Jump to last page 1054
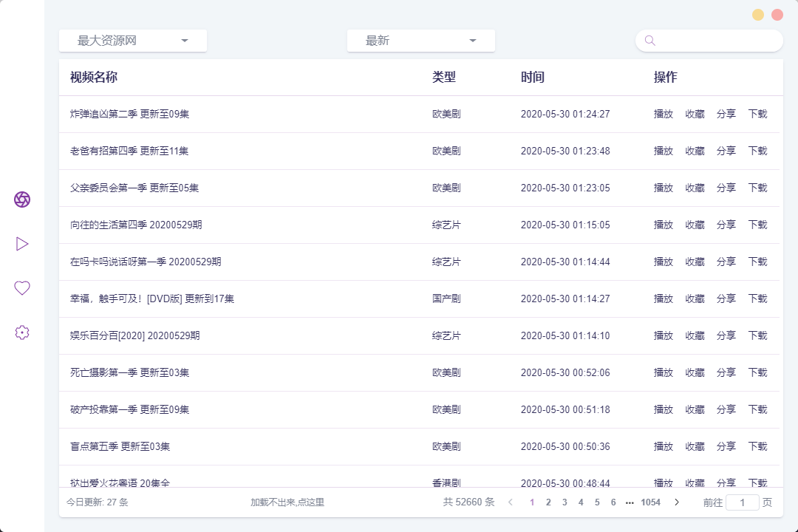This screenshot has height=532, width=798. click(650, 502)
